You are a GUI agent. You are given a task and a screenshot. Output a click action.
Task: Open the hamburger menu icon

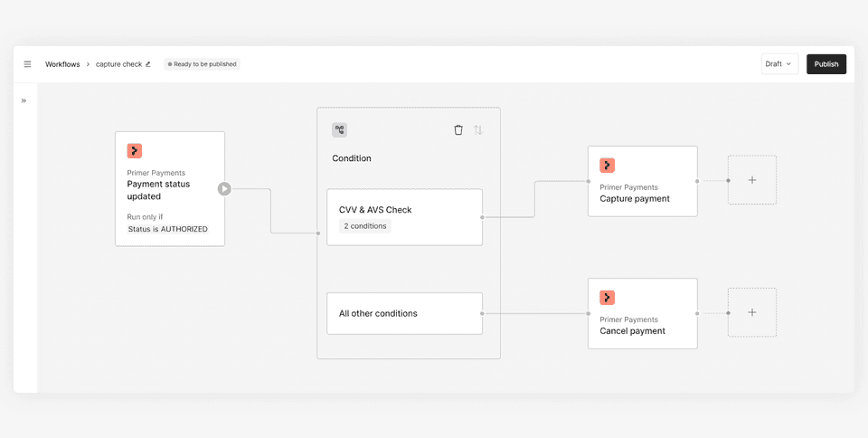pos(28,64)
